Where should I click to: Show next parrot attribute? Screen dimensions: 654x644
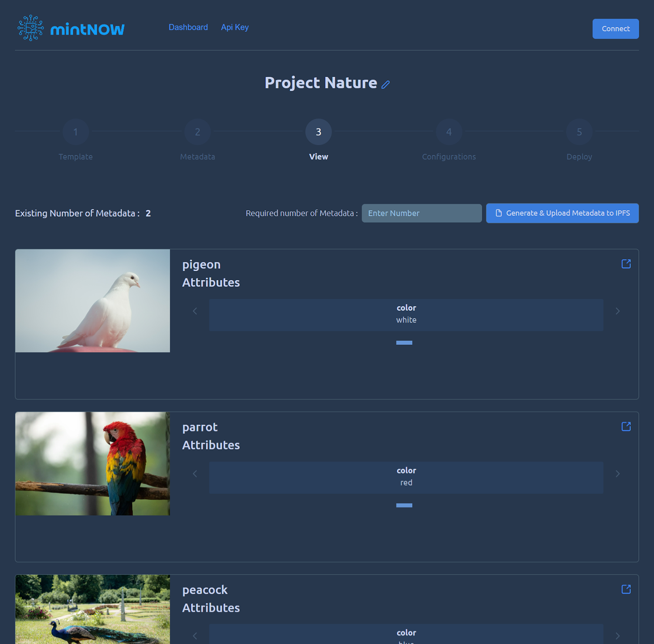pyautogui.click(x=618, y=474)
